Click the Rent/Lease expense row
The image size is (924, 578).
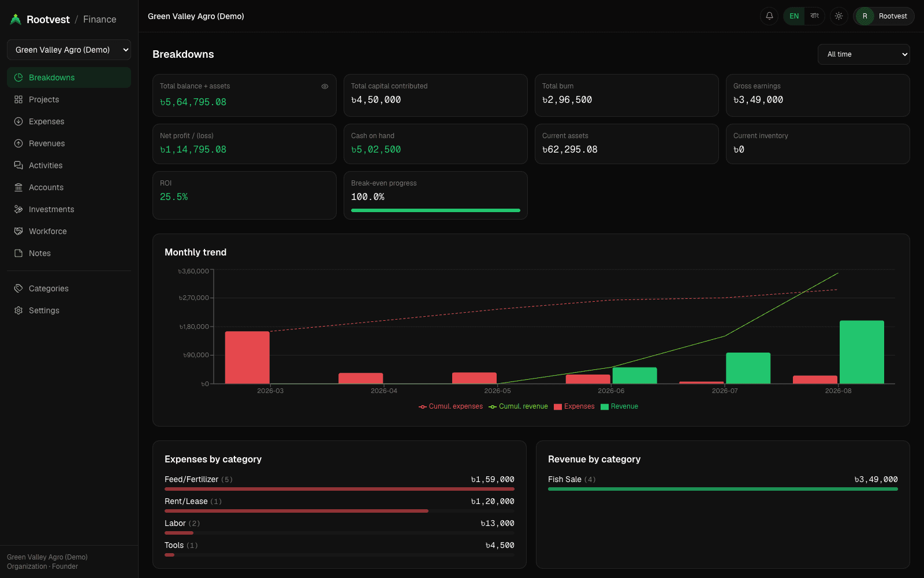[x=340, y=505]
